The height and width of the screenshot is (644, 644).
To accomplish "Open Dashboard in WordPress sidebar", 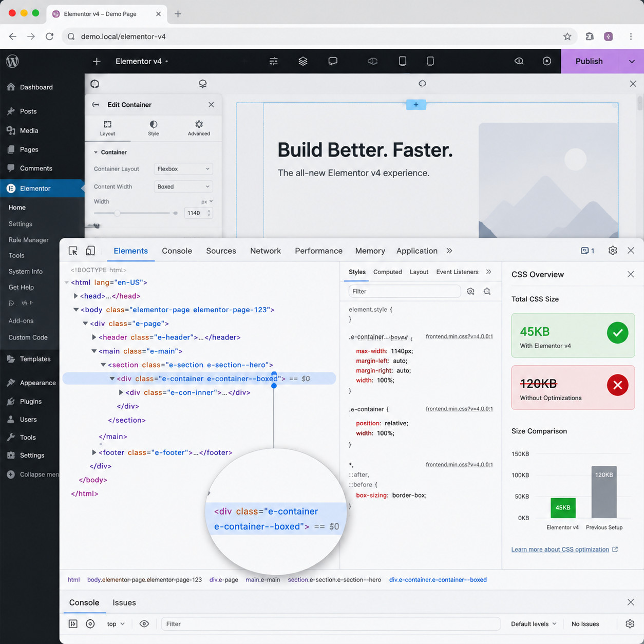I will click(x=31, y=87).
